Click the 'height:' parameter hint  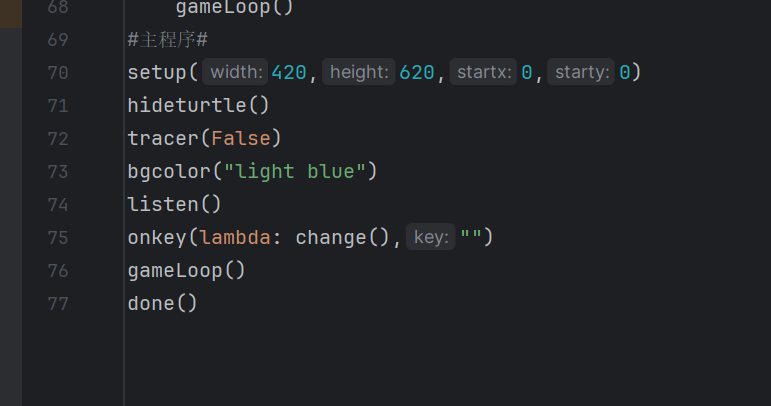(359, 72)
